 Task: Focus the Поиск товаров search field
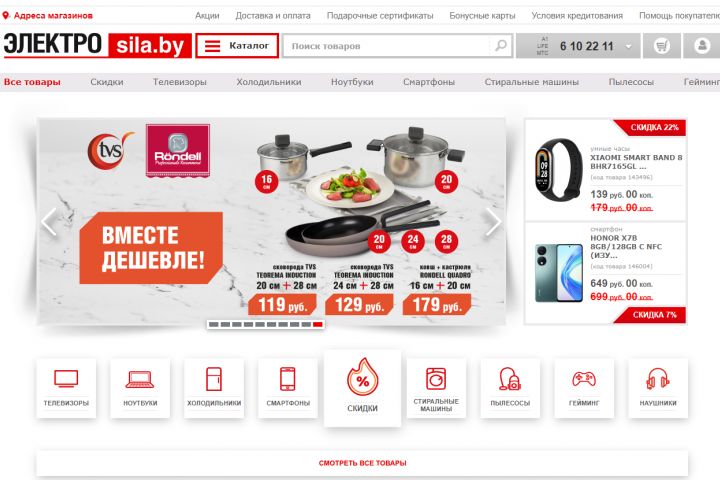pos(387,46)
